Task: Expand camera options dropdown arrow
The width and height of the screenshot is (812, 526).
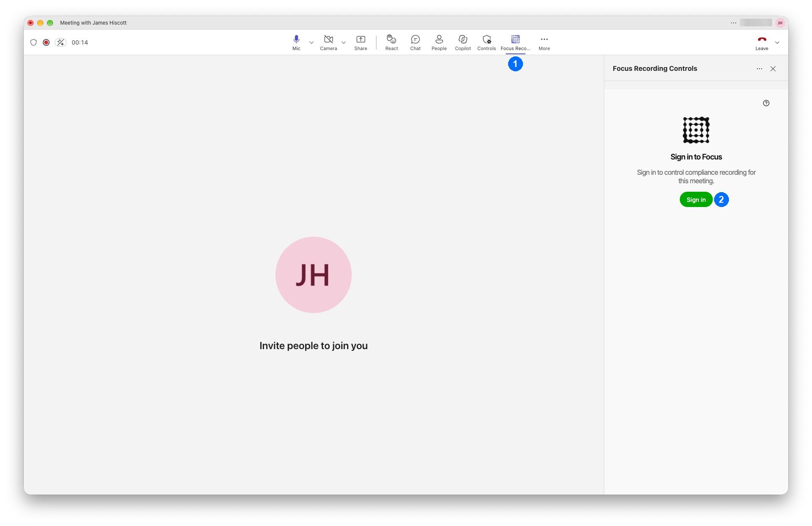Action: coord(344,42)
